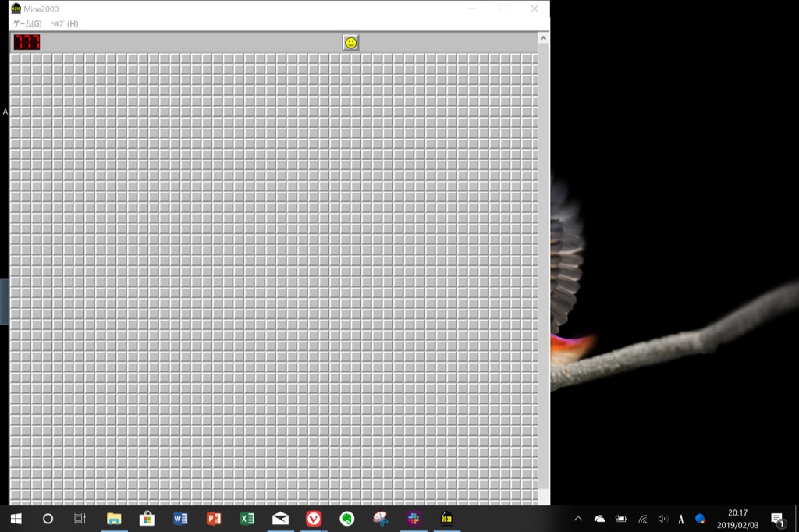Screen dimensions: 799x532
Task: Close the Mine2000 window
Action: click(534, 9)
